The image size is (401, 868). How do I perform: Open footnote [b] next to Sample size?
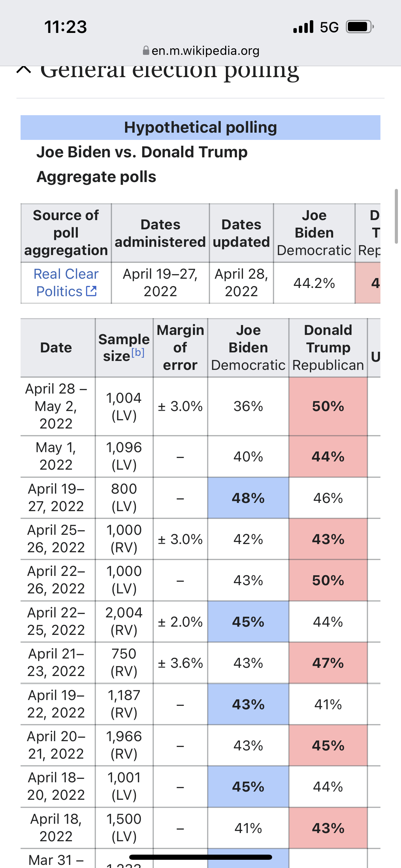click(138, 352)
